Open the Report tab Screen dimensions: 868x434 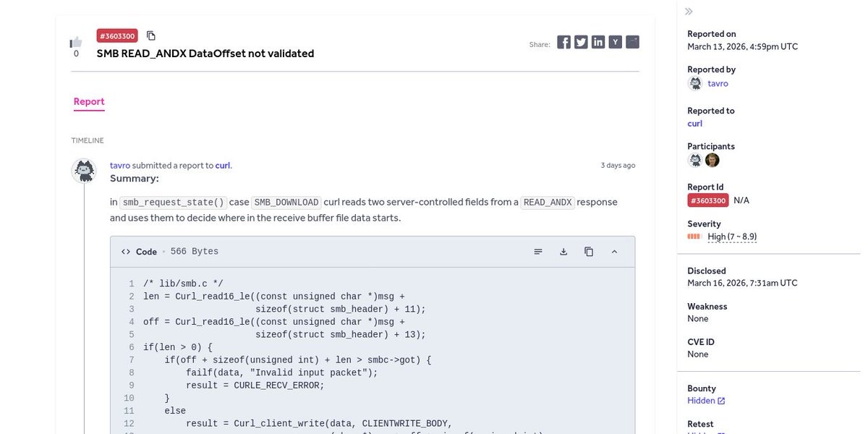(x=89, y=102)
